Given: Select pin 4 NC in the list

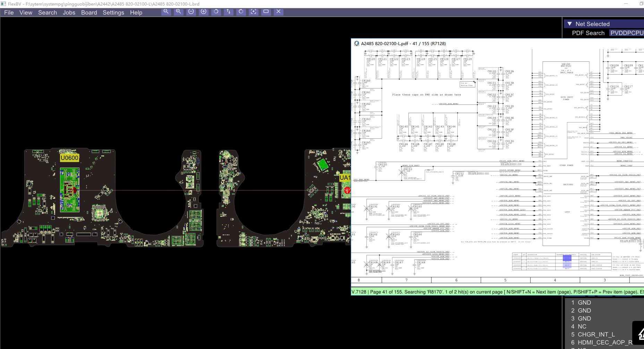Looking at the screenshot, I should pyautogui.click(x=582, y=326).
